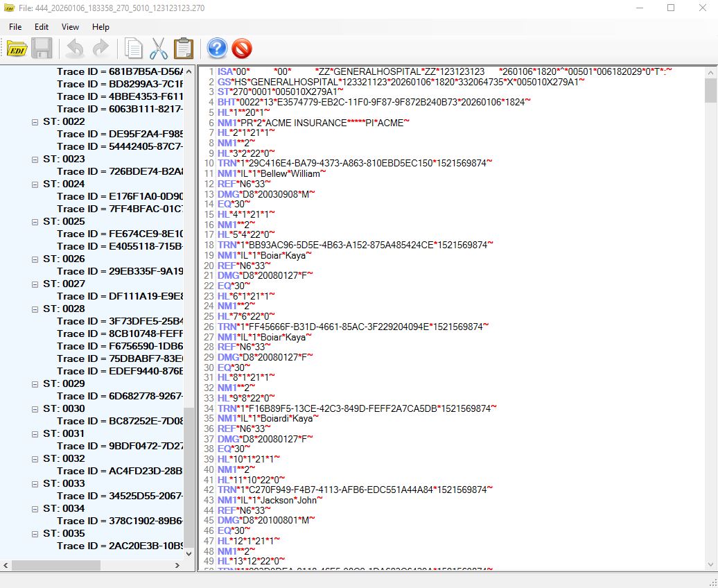Maximize the EDI editor window
The image size is (718, 588).
coord(671,8)
